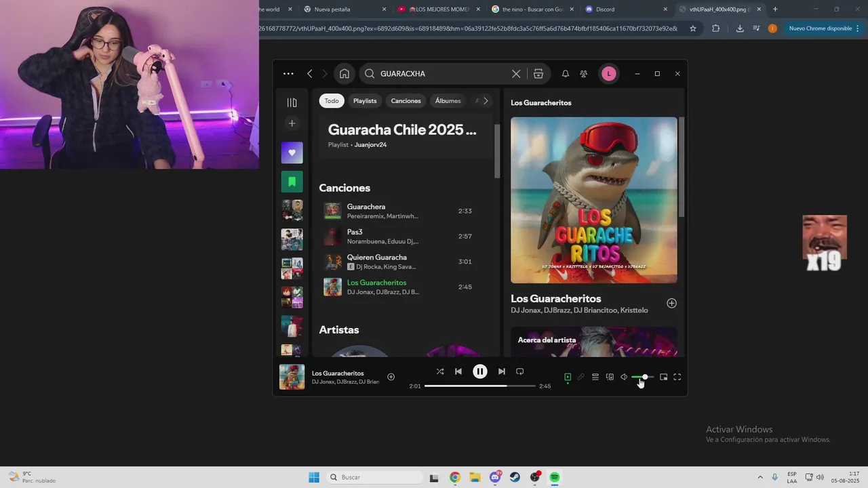The width and height of the screenshot is (868, 488).
Task: Pause the current song
Action: click(x=480, y=371)
